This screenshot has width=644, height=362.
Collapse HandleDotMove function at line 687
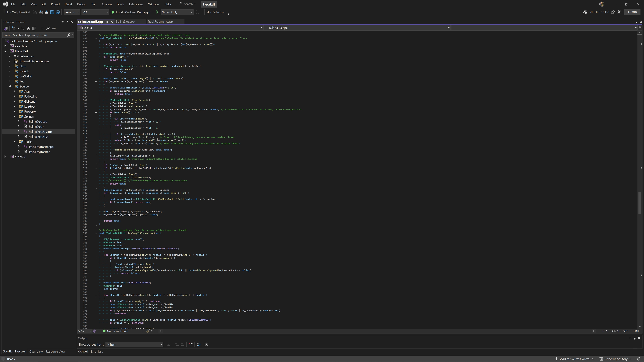point(96,39)
